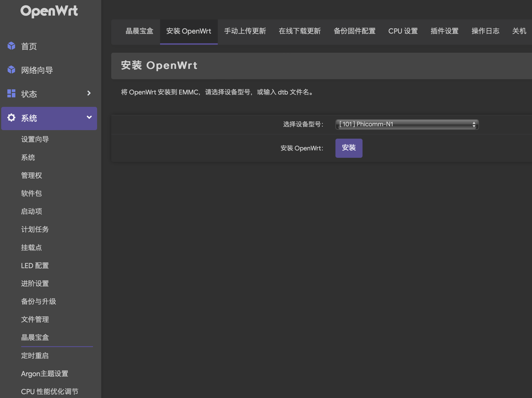Image resolution: width=532 pixels, height=398 pixels.
Task: Switch to the 晶晨宝盒 tab
Action: coord(139,31)
